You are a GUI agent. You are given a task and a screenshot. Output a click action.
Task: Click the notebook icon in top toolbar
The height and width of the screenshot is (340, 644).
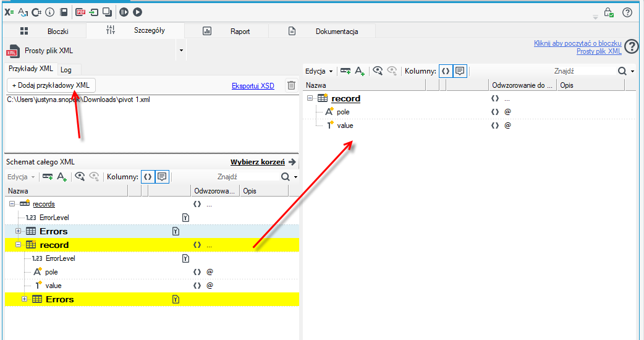pos(63,12)
